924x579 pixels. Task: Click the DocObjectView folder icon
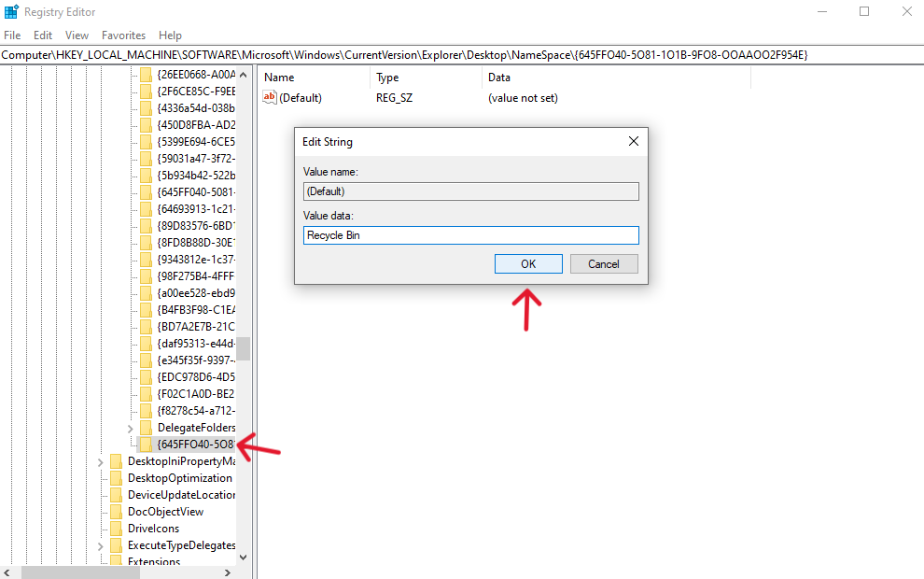click(116, 511)
